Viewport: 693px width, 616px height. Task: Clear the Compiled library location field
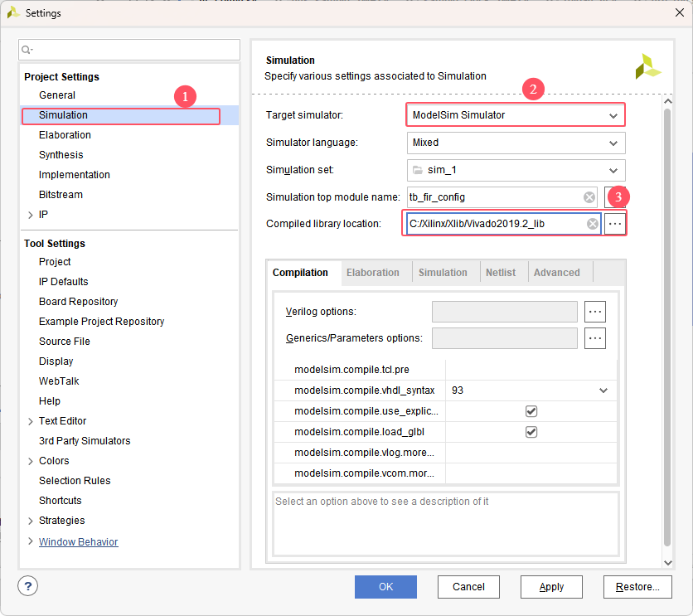tap(592, 224)
